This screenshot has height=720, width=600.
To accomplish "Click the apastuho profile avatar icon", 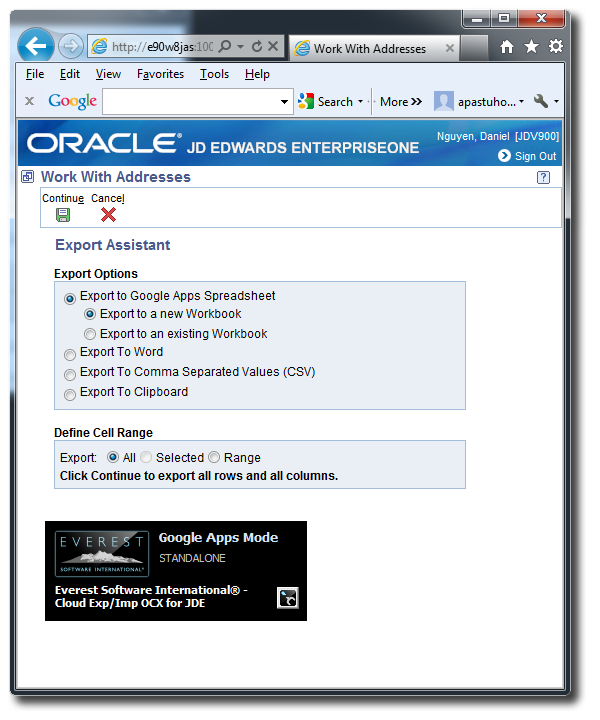I will pyautogui.click(x=443, y=101).
